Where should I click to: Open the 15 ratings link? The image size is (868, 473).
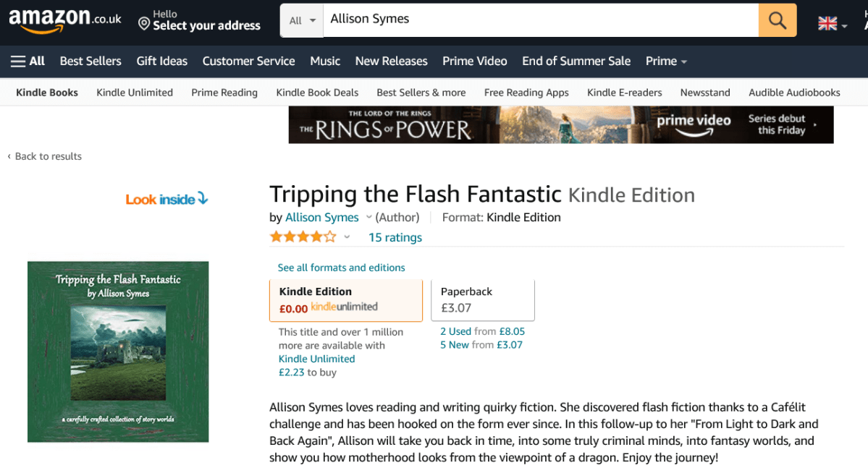tap(395, 237)
